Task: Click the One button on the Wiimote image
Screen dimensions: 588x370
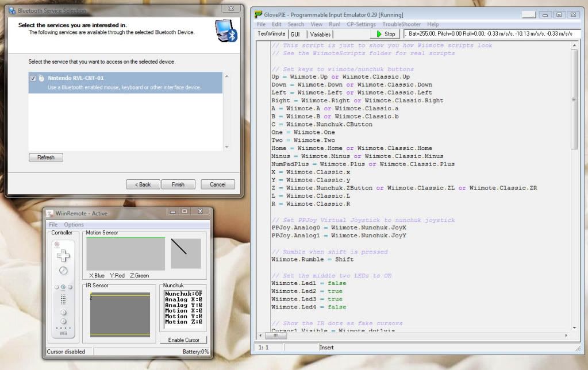Action: coord(63,313)
